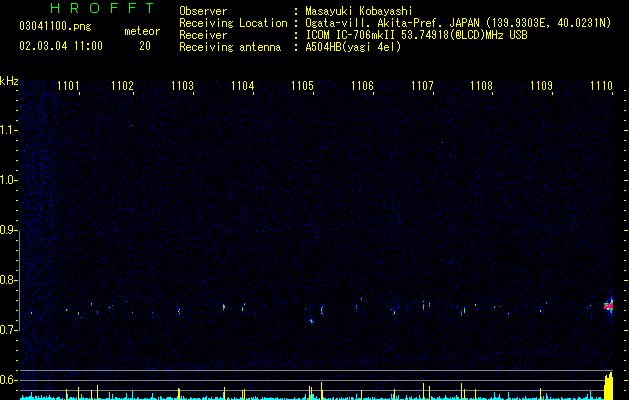Click the 1.0 frequency axis label
629x400 pixels.
[8, 180]
